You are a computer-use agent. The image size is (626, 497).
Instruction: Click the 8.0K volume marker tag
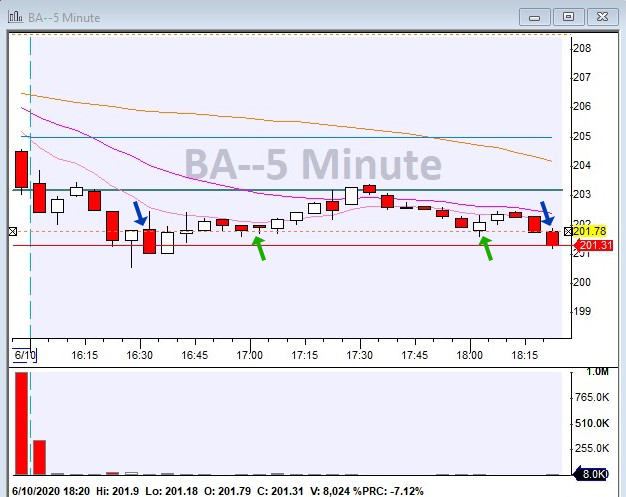[x=591, y=474]
